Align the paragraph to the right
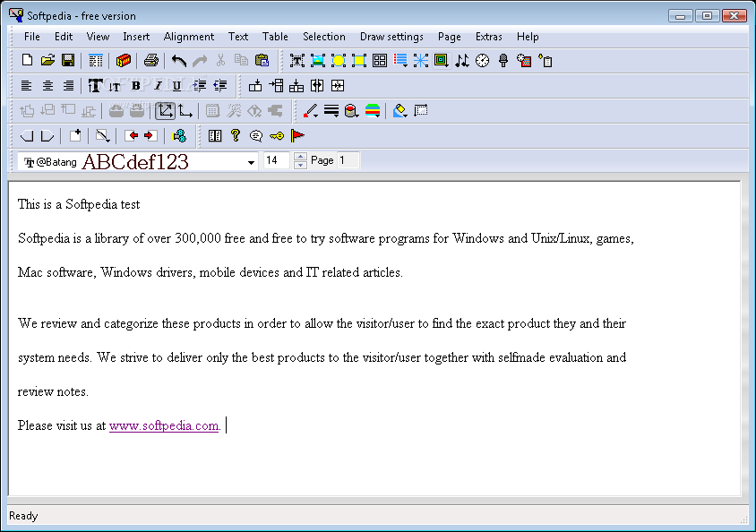Screen dimensions: 756x532 pos(68,86)
